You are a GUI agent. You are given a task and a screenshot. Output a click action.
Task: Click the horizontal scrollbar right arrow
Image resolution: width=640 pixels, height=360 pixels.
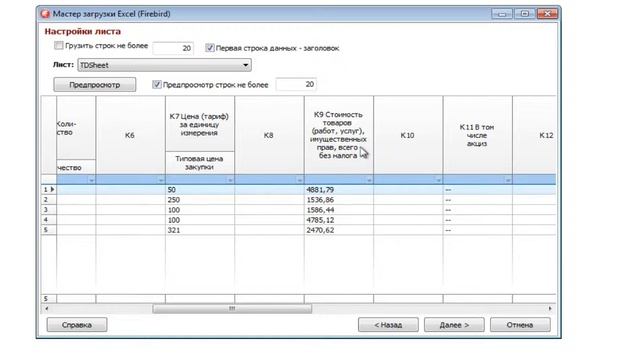(x=550, y=309)
